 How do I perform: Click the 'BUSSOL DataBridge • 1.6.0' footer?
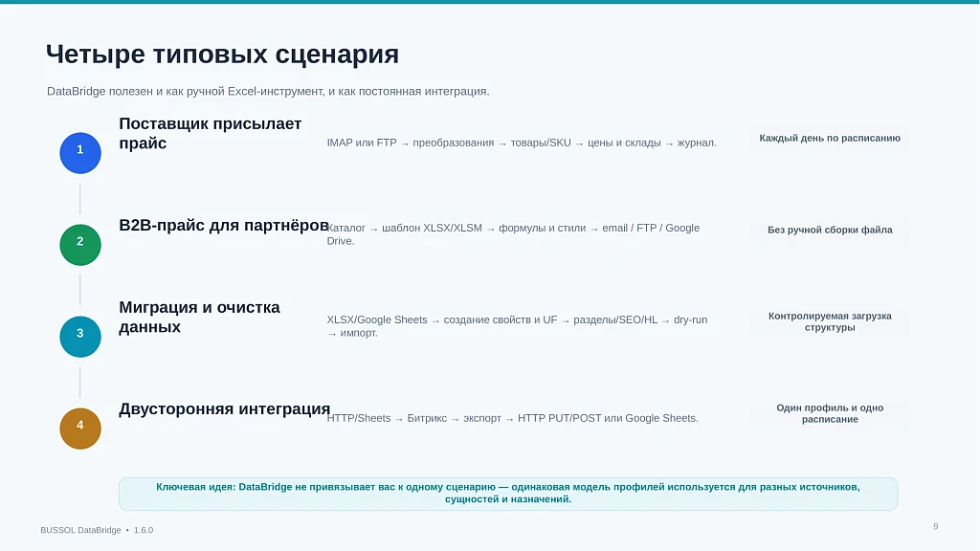click(97, 530)
